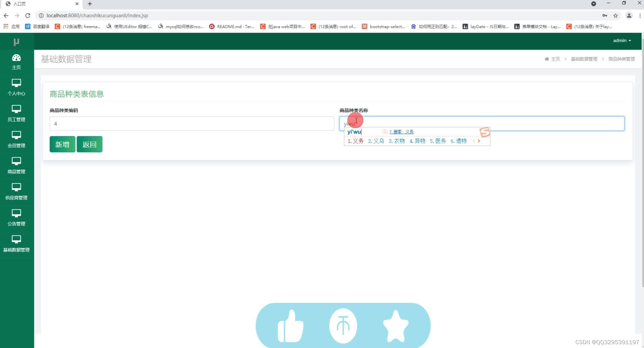Open a new browser tab

[90, 4]
